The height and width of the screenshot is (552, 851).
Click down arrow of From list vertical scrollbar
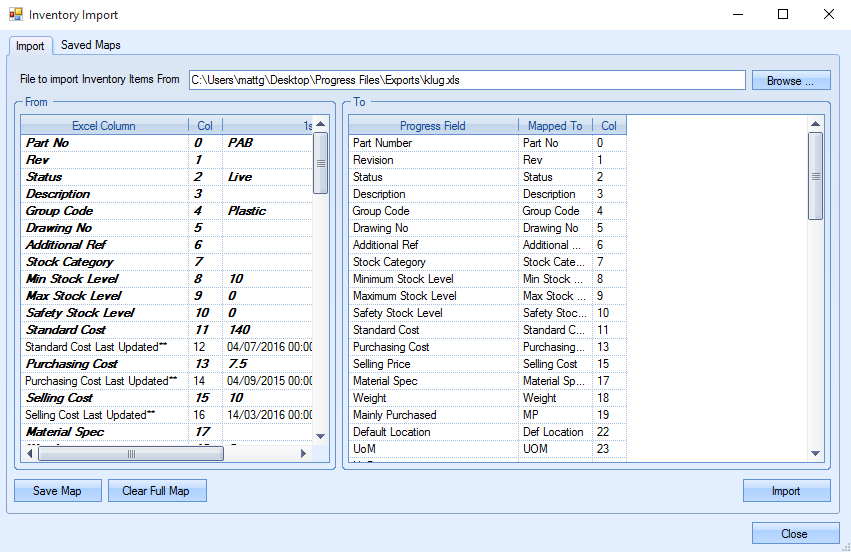[x=320, y=436]
